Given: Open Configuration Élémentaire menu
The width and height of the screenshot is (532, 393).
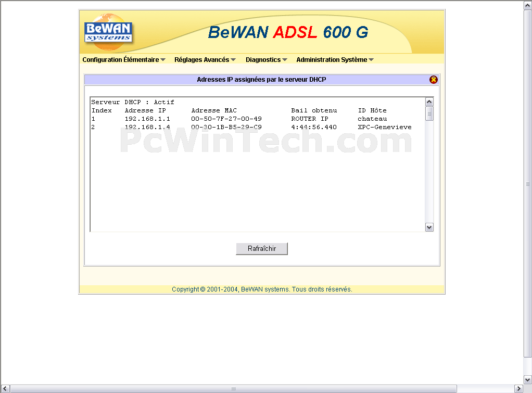Looking at the screenshot, I should pyautogui.click(x=124, y=60).
